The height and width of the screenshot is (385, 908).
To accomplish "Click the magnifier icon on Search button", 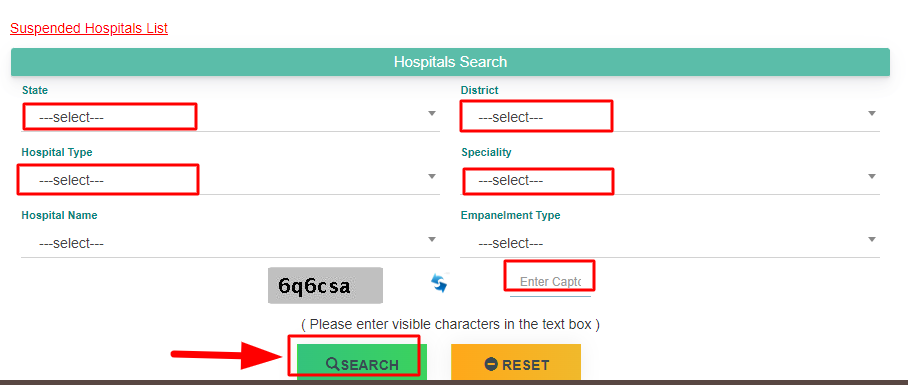I will (332, 364).
